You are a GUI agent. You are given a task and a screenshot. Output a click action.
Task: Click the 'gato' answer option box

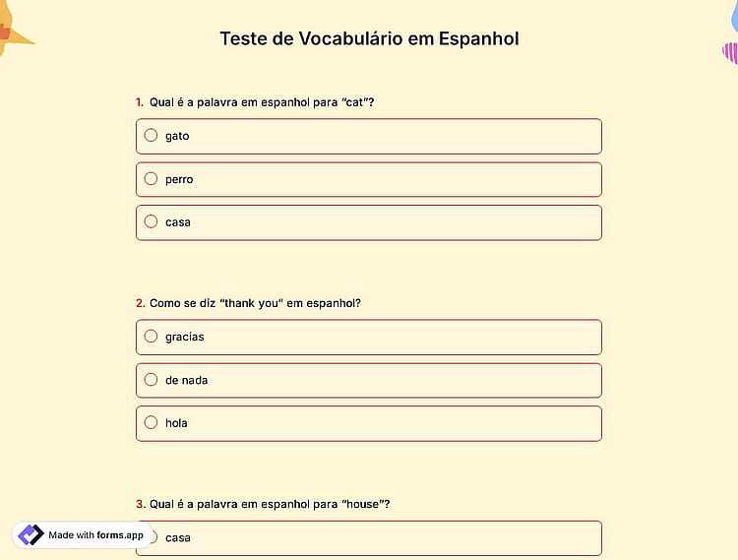[x=369, y=137]
